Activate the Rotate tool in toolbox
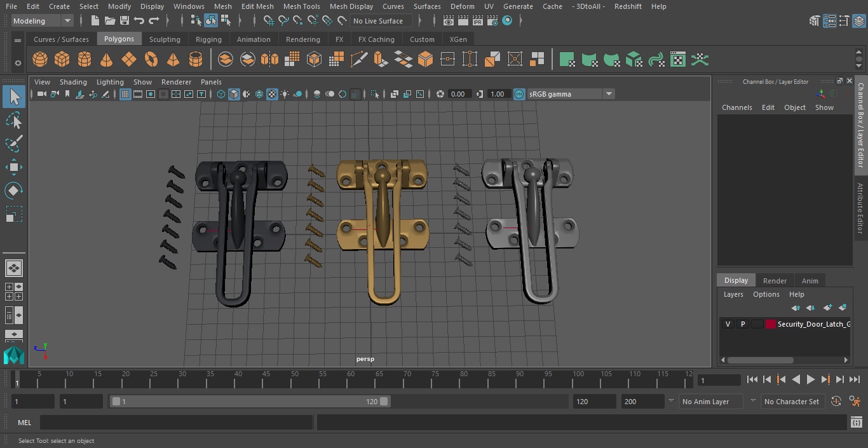 [x=13, y=191]
